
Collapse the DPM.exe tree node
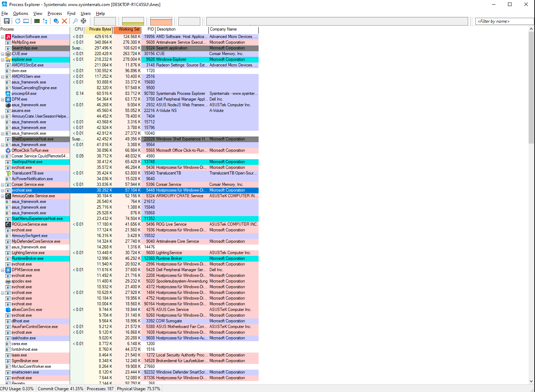pos(2,100)
